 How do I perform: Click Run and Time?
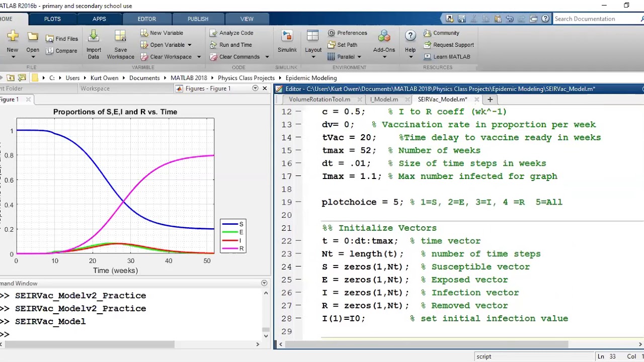coord(231,45)
